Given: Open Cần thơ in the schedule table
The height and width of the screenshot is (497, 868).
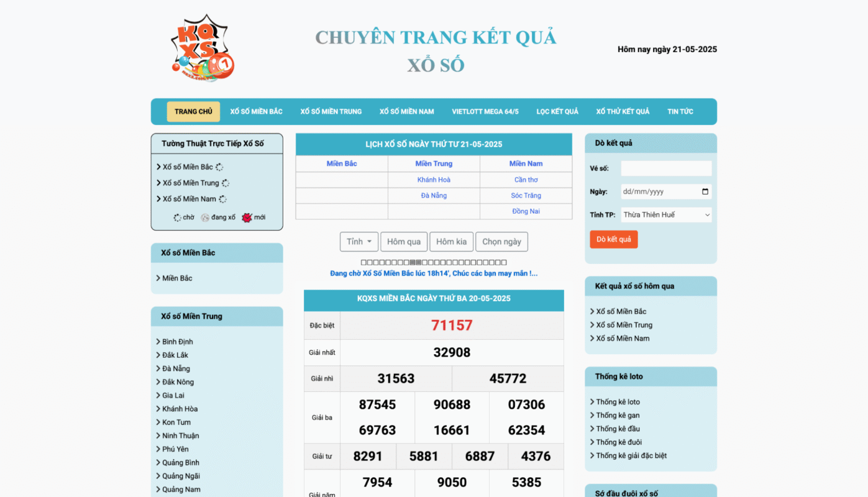Looking at the screenshot, I should pos(526,180).
